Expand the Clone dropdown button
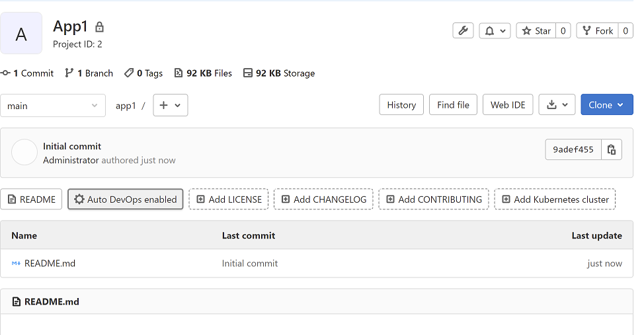 (606, 105)
